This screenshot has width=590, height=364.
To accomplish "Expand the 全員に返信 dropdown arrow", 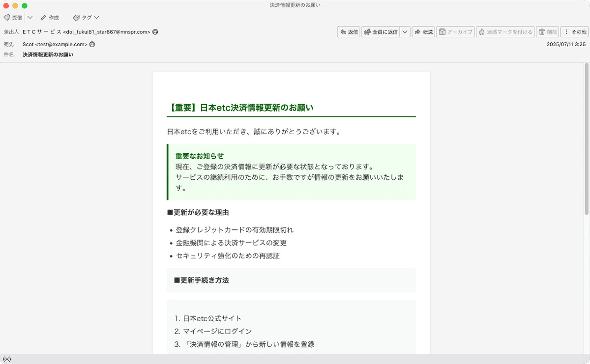I will pyautogui.click(x=405, y=31).
